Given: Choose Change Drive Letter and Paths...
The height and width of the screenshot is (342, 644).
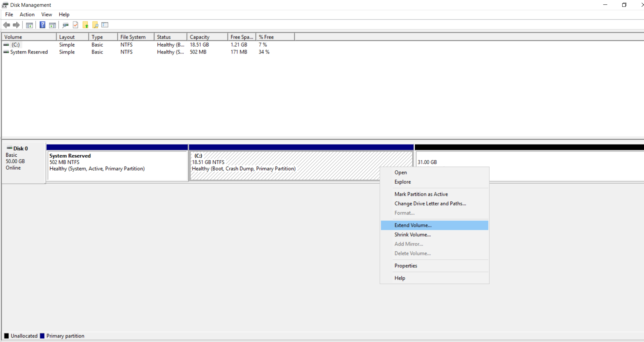Looking at the screenshot, I should click(434, 203).
